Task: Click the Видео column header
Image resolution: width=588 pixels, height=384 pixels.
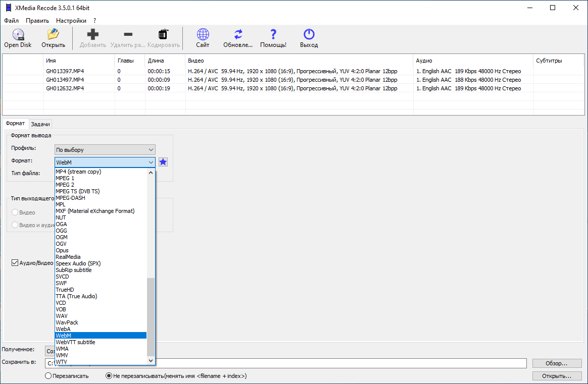Action: click(299, 61)
